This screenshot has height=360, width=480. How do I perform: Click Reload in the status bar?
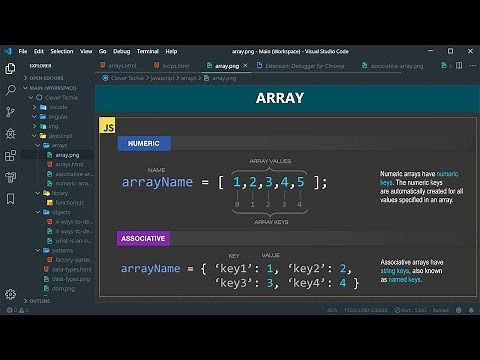coord(440,310)
